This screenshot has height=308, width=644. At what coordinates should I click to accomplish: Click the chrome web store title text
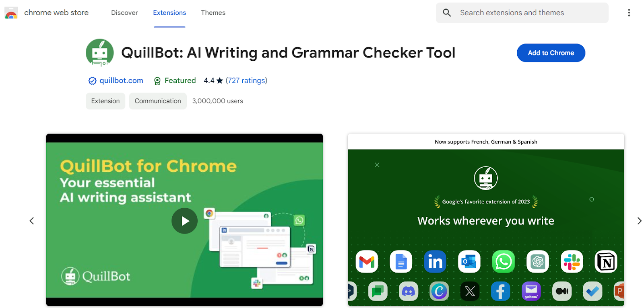click(56, 13)
